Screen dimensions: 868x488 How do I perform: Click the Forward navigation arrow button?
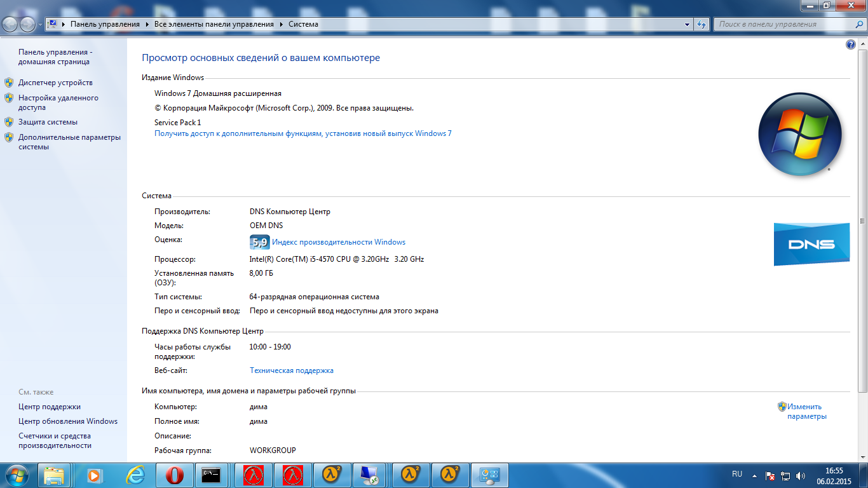(28, 25)
